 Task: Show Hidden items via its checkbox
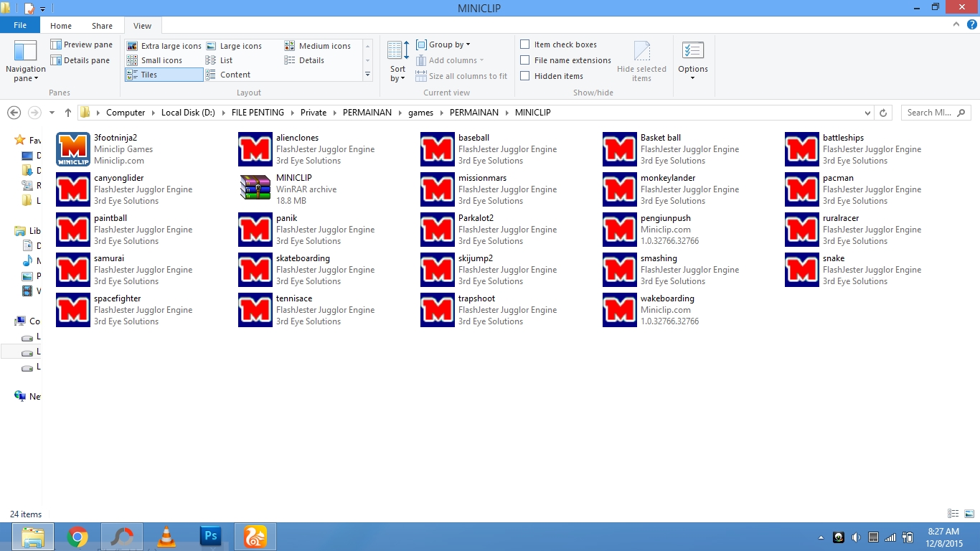click(526, 76)
